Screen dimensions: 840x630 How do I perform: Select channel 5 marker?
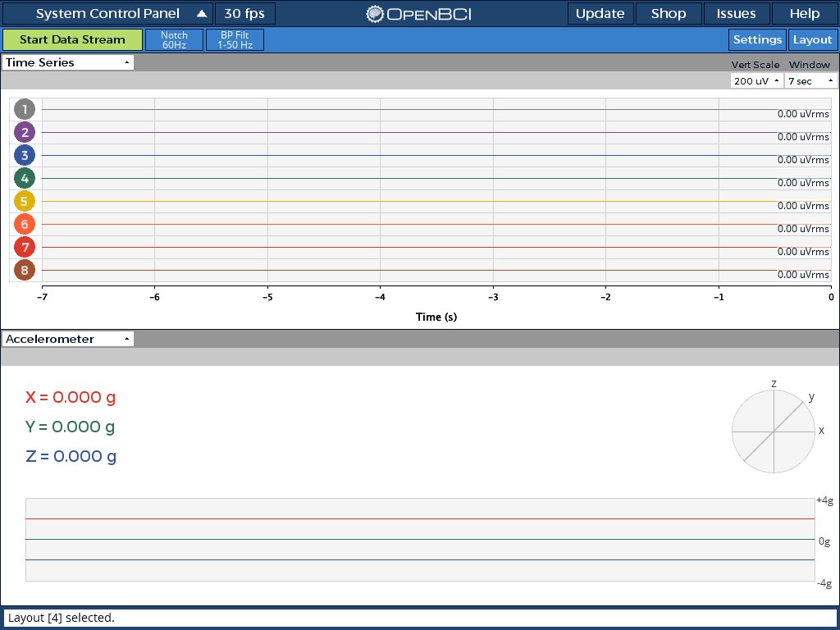(24, 200)
